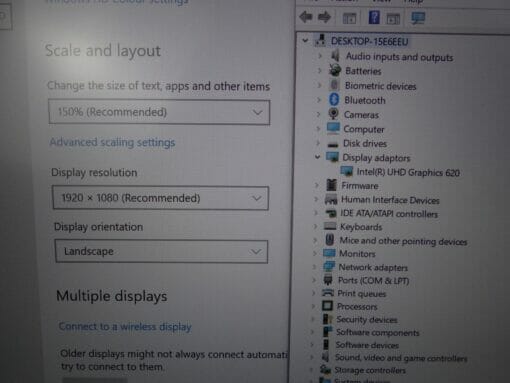
Task: Select the Ports (COM & LPT) icon
Action: click(328, 280)
